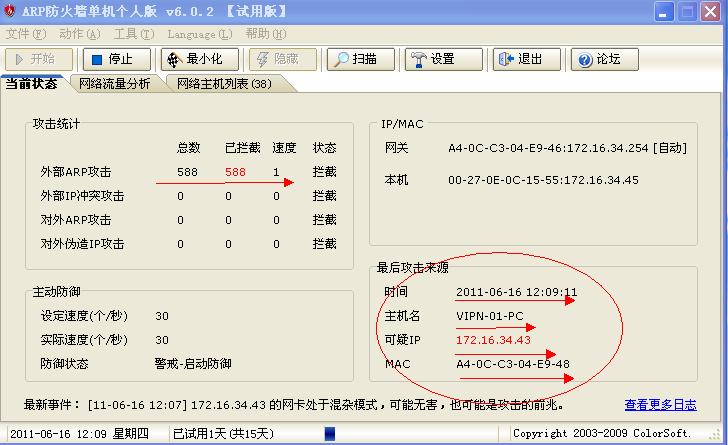The height and width of the screenshot is (445, 728).
Task: Click the attacker MAC A4-0C-C3-04-E9-48
Action: [x=513, y=364]
